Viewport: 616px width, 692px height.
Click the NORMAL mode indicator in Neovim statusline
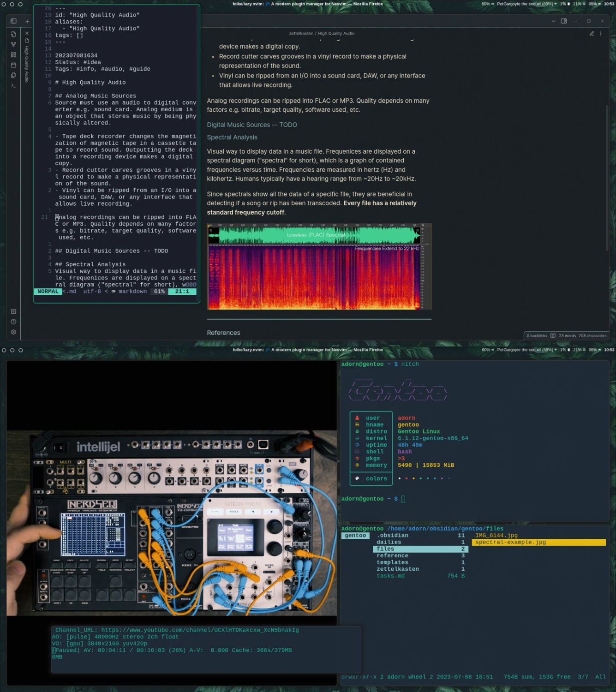click(x=48, y=292)
